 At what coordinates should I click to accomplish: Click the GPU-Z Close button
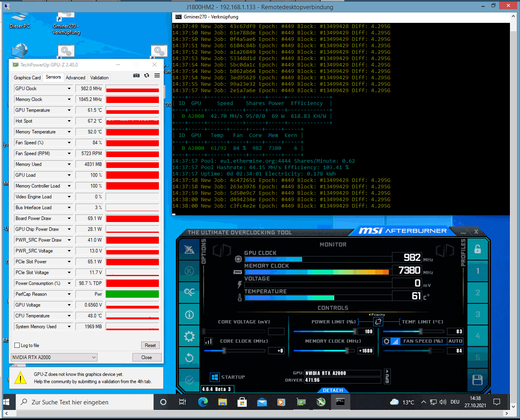click(146, 357)
